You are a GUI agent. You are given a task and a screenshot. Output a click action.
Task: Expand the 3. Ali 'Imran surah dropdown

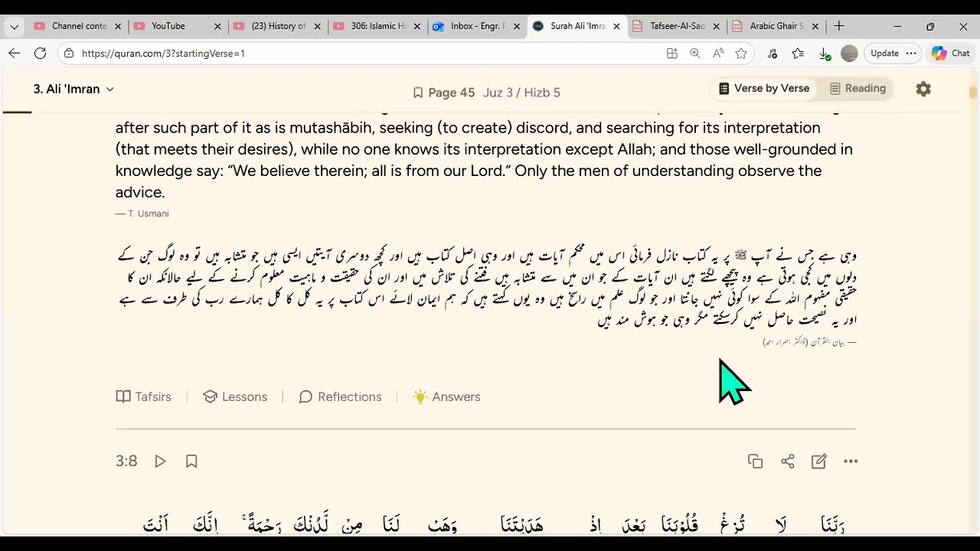tap(73, 89)
